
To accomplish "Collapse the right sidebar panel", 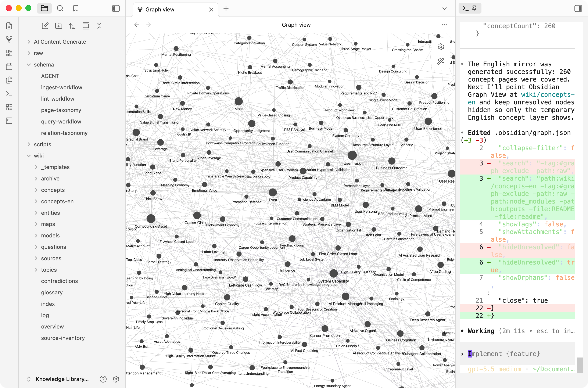I will (578, 8).
